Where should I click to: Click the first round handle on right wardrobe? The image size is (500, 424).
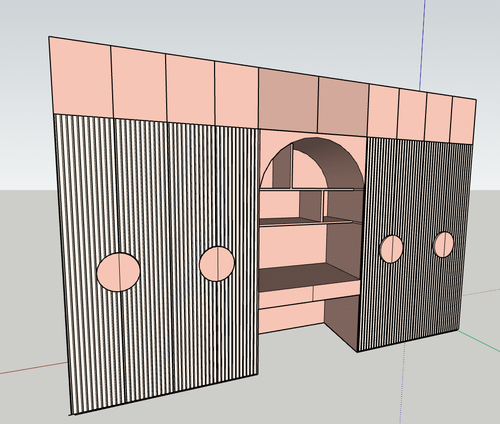click(391, 249)
